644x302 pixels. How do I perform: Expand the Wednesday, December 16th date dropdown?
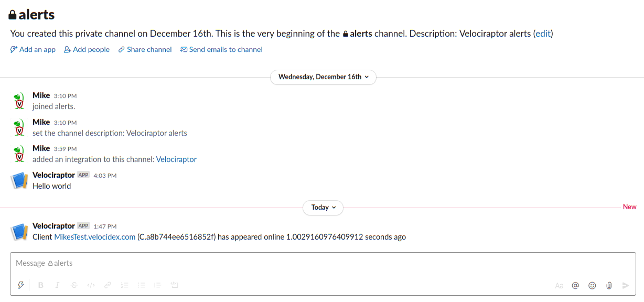click(323, 77)
